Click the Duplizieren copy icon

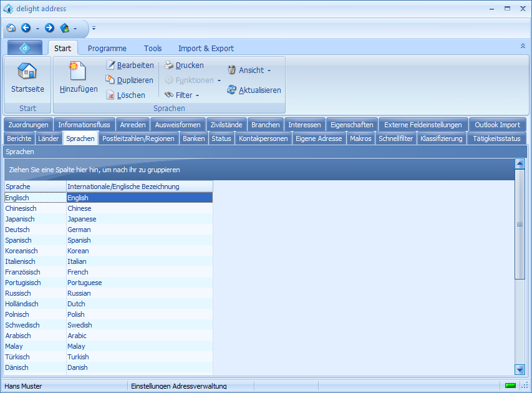(x=110, y=80)
